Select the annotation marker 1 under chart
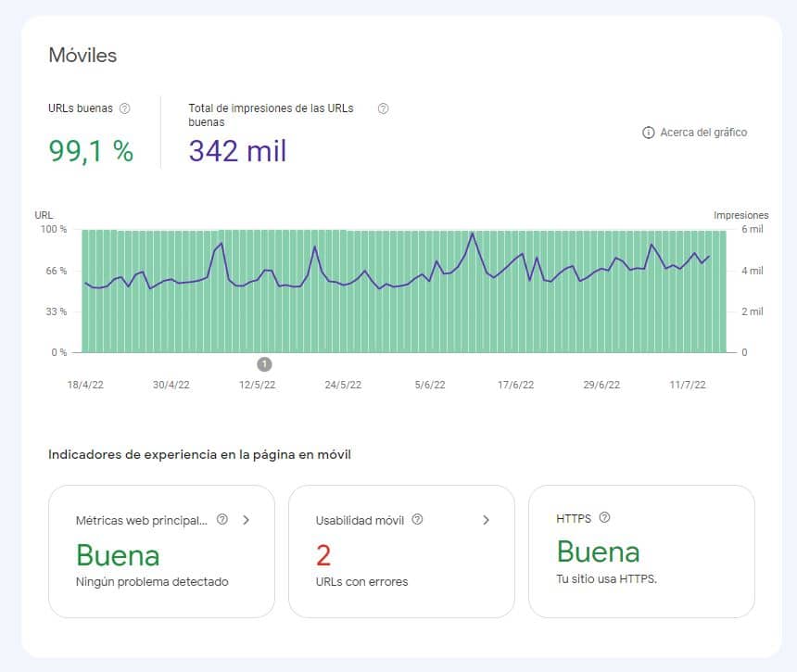The height and width of the screenshot is (672, 797). [264, 364]
